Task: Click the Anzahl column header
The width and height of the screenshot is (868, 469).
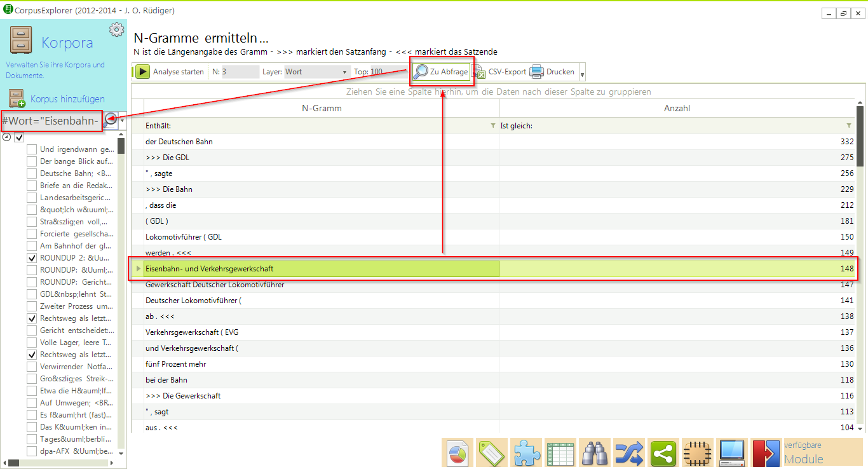Action: (677, 108)
